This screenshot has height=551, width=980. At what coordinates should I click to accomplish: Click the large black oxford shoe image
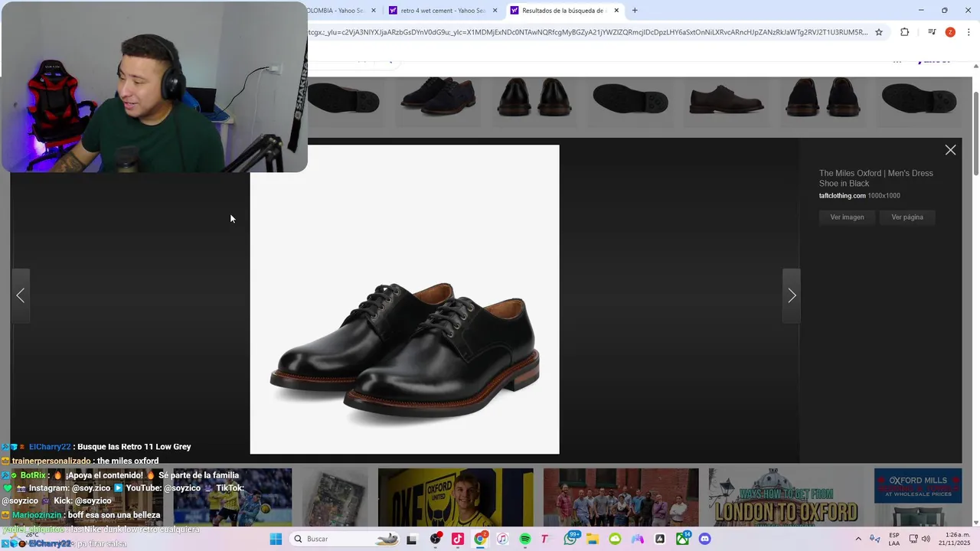pyautogui.click(x=404, y=299)
